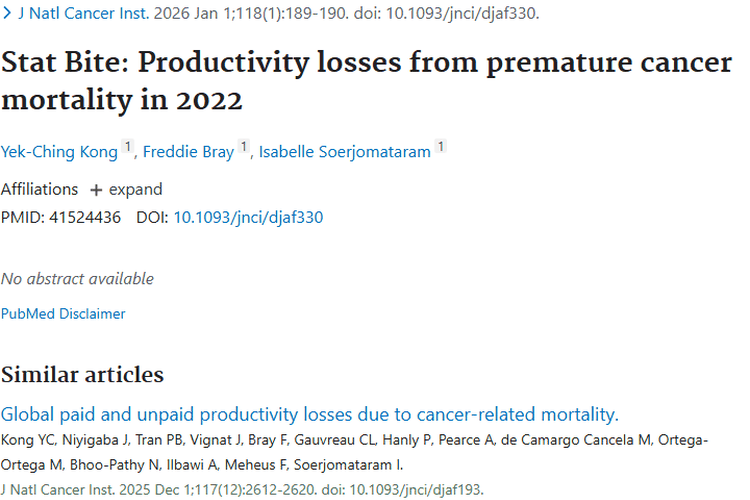Click the plus icon beside Affiliations
The image size is (750, 500).
(x=96, y=189)
